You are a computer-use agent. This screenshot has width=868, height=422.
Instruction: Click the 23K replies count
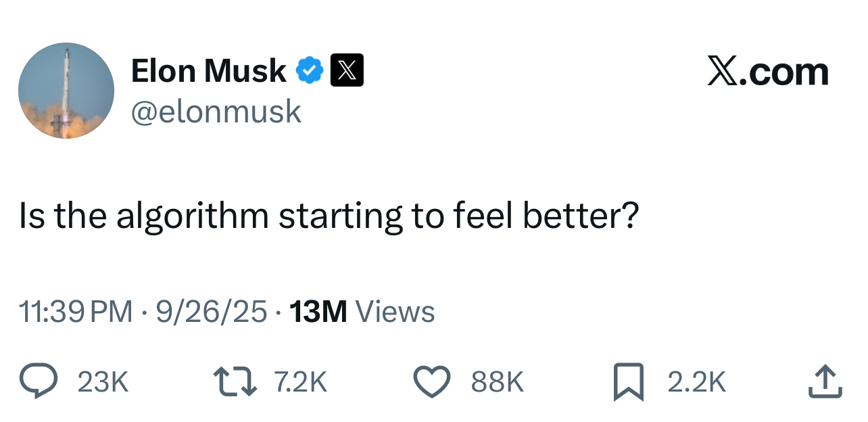[103, 383]
